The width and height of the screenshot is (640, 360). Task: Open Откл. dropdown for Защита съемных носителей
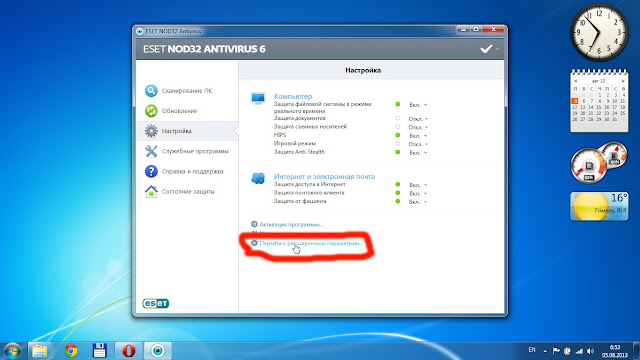click(418, 127)
